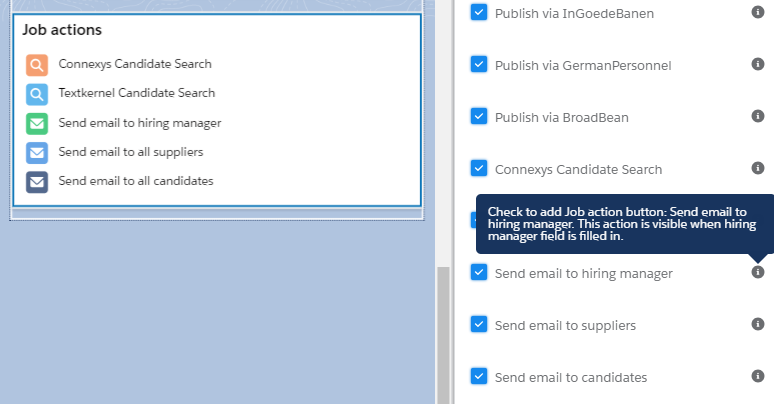Open info icon for Publish via InGoedeBanen
This screenshot has width=774, height=404.
(x=758, y=12)
